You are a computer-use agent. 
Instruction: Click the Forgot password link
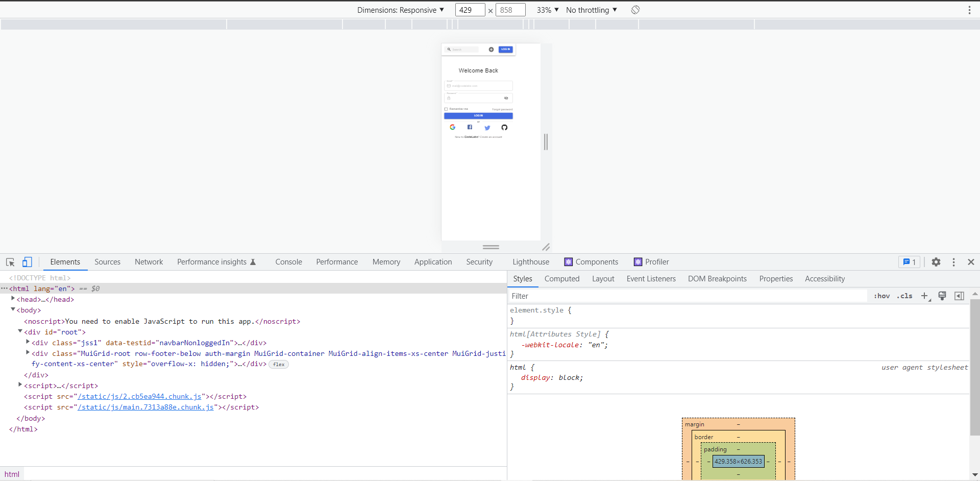click(x=501, y=109)
